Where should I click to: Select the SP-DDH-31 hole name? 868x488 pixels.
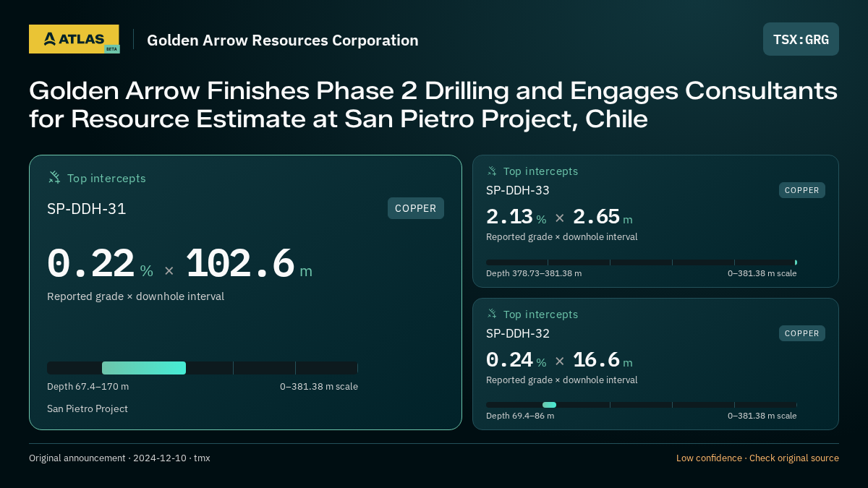pos(87,209)
